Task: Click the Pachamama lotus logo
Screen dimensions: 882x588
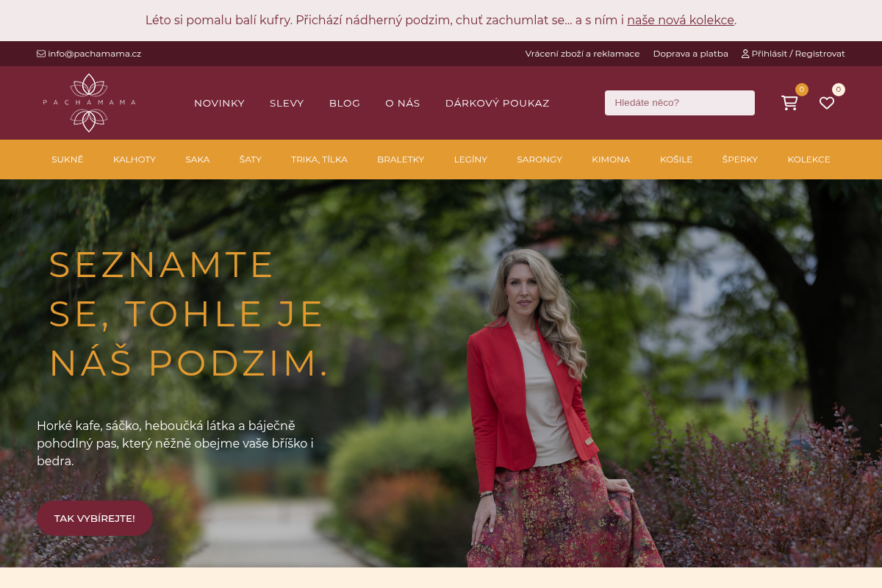Action: click(89, 103)
